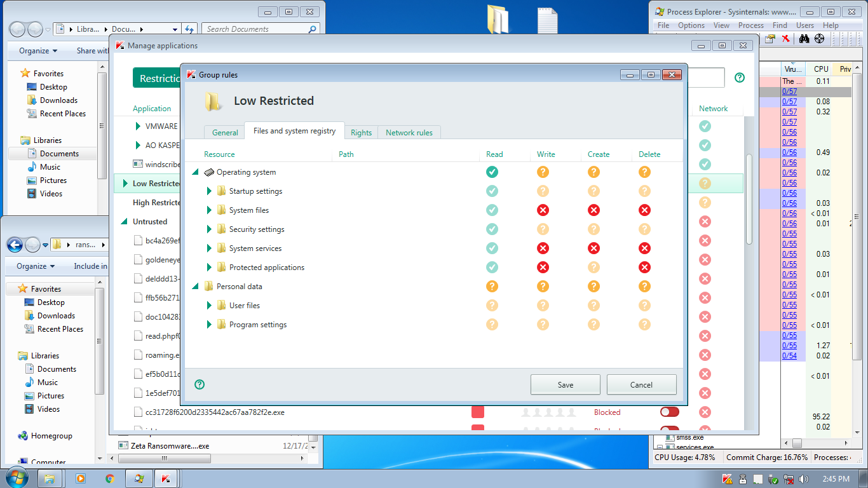Click the volume icon in the system tray

[x=804, y=478]
